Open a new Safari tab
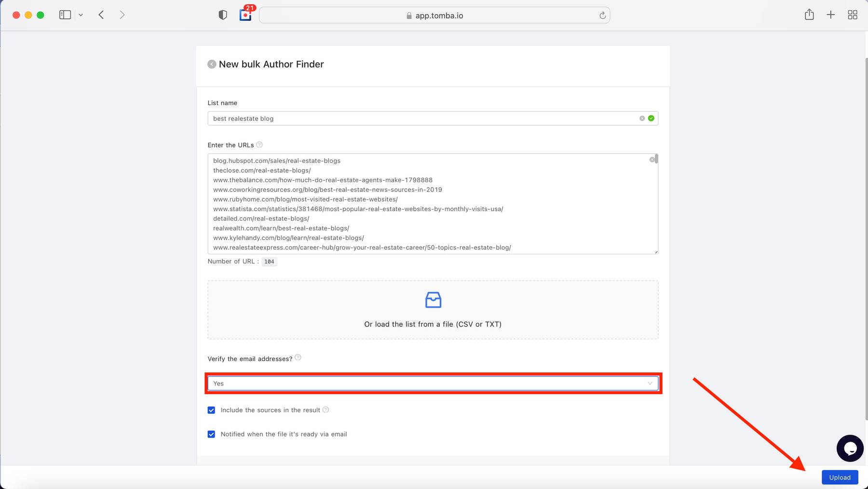The width and height of the screenshot is (868, 489). (830, 15)
